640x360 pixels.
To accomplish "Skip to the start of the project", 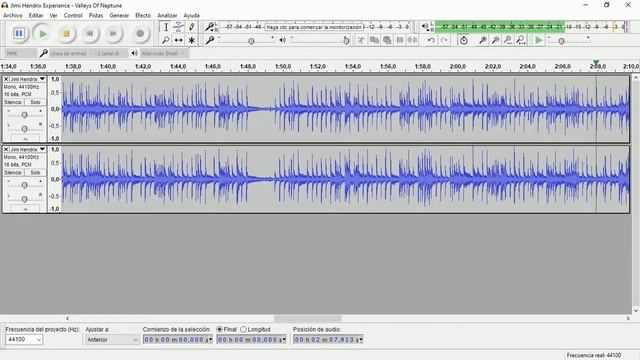I will tap(90, 33).
